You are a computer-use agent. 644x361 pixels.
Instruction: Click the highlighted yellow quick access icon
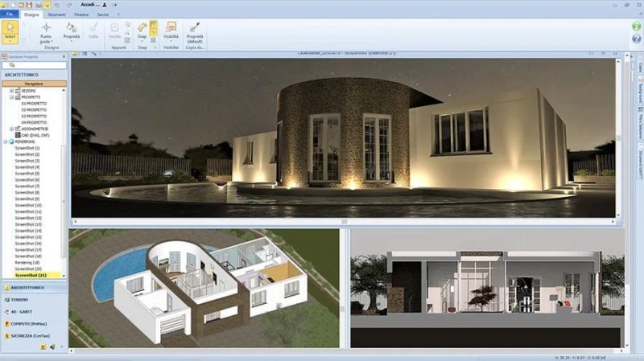(x=47, y=5)
